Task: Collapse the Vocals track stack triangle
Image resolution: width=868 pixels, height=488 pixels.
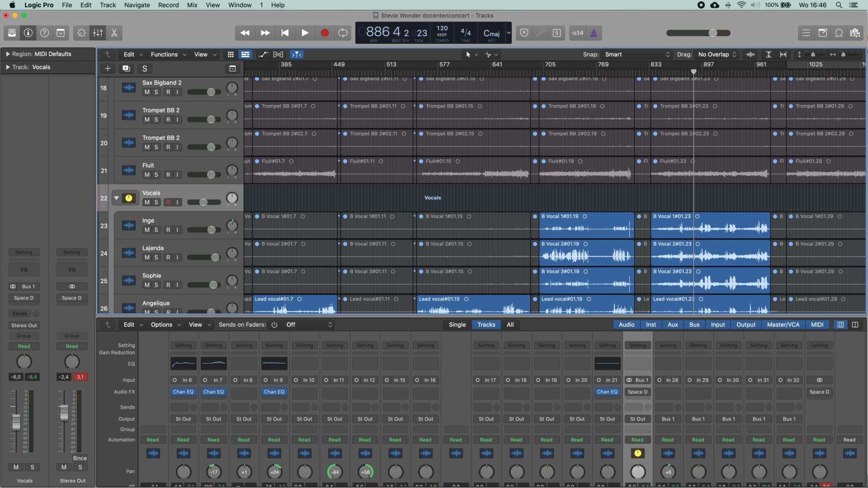Action: coord(116,198)
